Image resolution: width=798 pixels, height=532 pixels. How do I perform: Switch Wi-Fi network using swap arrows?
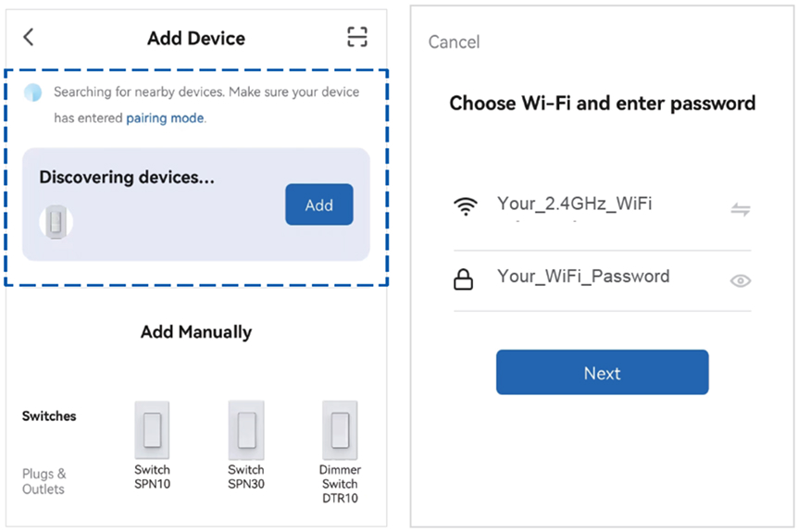click(740, 209)
